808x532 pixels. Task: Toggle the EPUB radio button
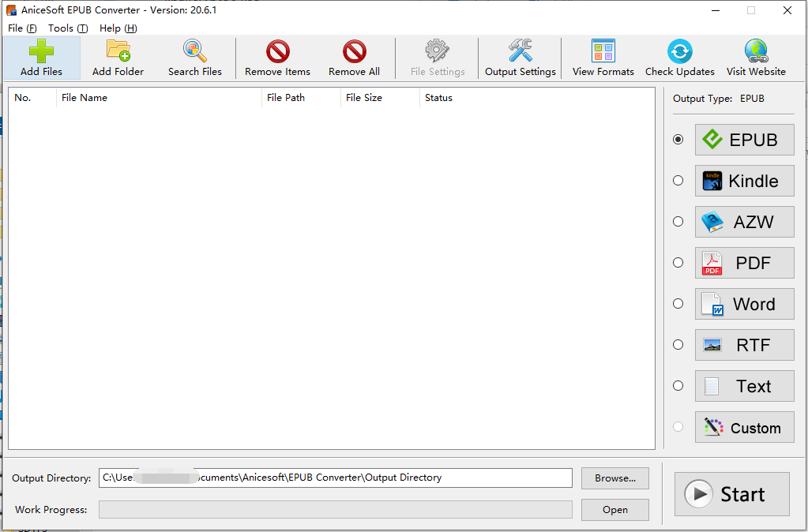coord(678,140)
